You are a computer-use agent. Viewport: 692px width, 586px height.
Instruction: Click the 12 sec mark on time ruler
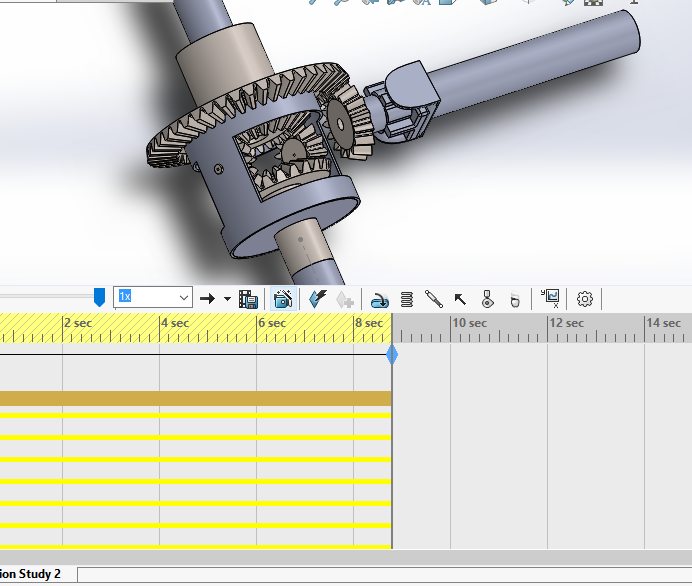pyautogui.click(x=567, y=323)
